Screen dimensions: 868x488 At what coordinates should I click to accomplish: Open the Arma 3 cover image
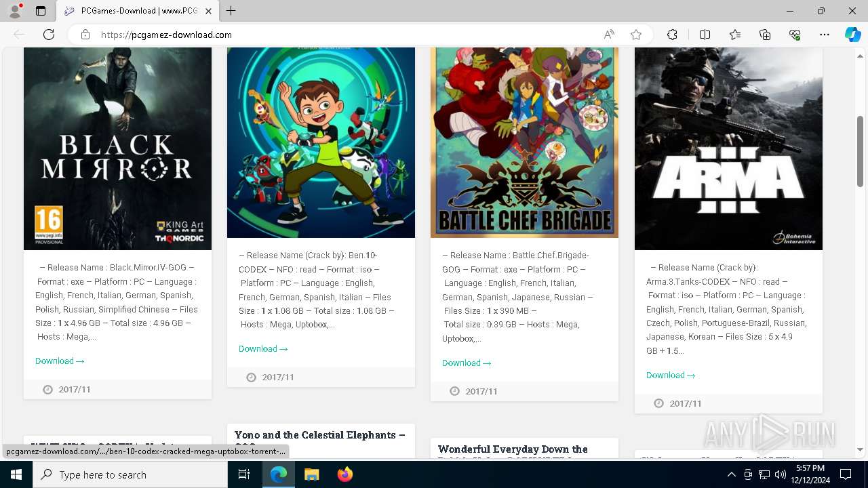pos(728,148)
